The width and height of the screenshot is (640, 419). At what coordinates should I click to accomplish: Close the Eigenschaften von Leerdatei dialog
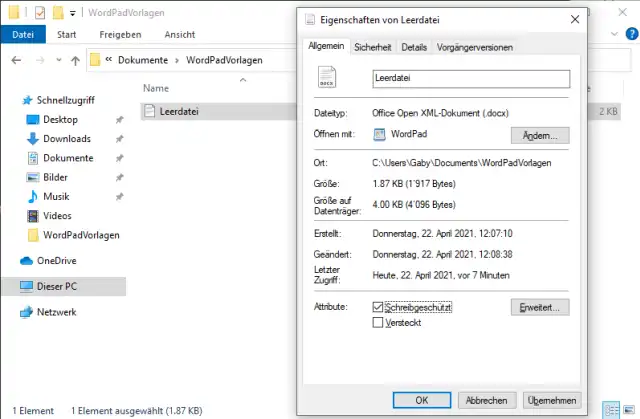click(x=575, y=19)
